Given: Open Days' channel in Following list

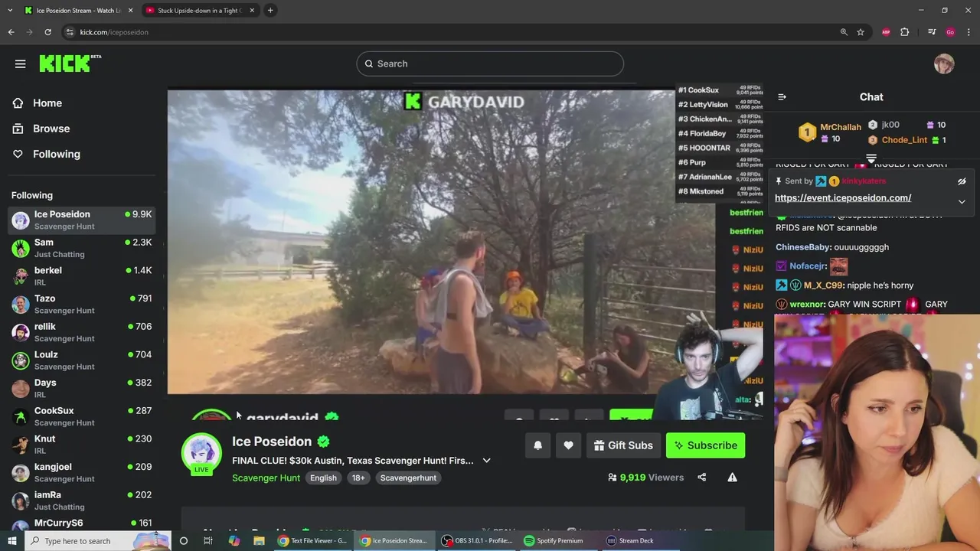Looking at the screenshot, I should pyautogui.click(x=83, y=388).
